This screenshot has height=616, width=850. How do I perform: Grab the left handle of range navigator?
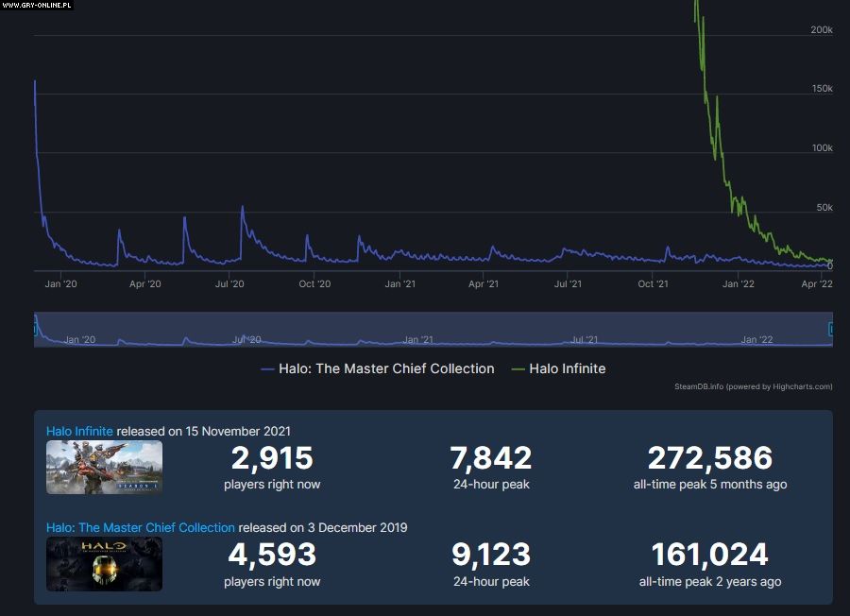(36, 329)
